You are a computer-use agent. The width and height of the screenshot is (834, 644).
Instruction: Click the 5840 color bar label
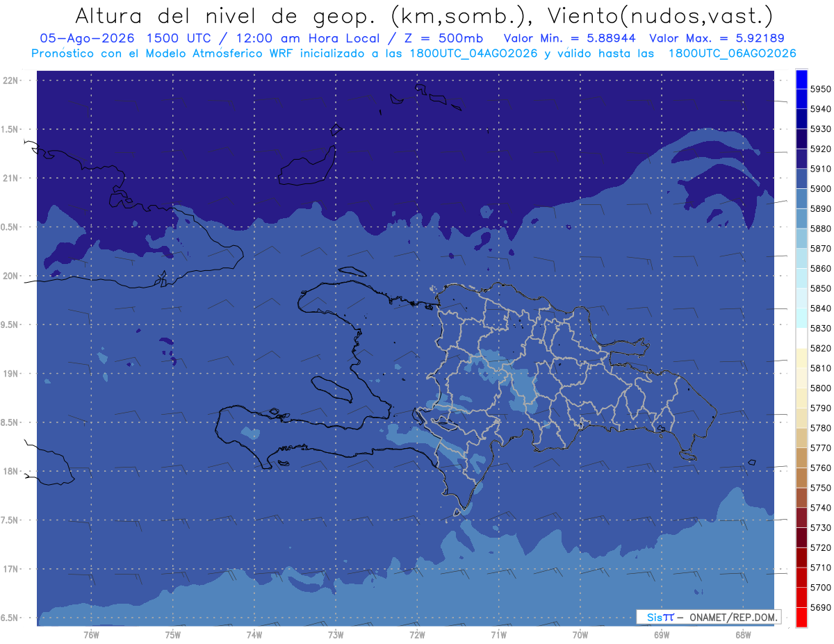click(x=821, y=308)
